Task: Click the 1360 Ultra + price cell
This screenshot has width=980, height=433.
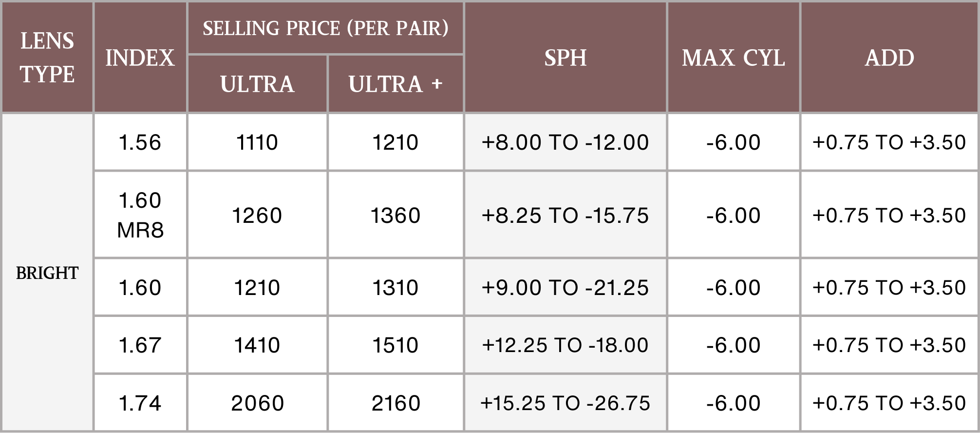Action: click(396, 215)
